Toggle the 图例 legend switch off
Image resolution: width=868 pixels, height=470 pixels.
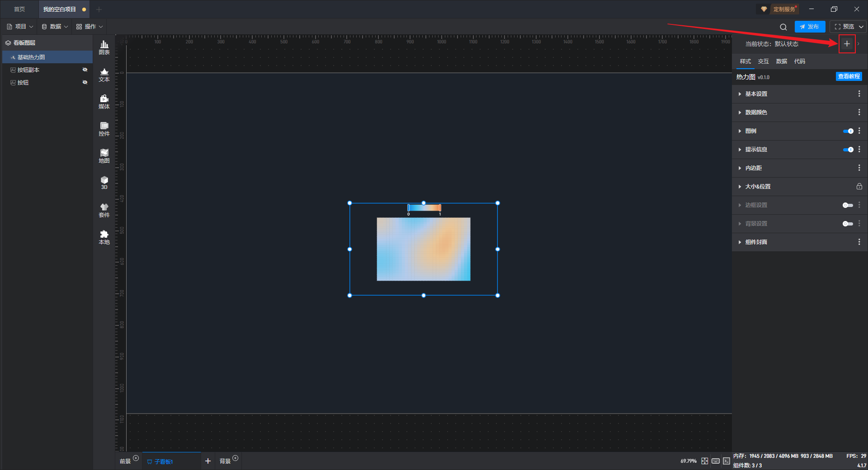848,131
